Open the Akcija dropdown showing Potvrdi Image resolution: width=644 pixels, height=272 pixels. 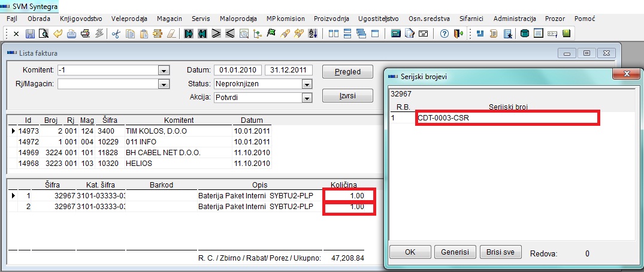(x=307, y=97)
